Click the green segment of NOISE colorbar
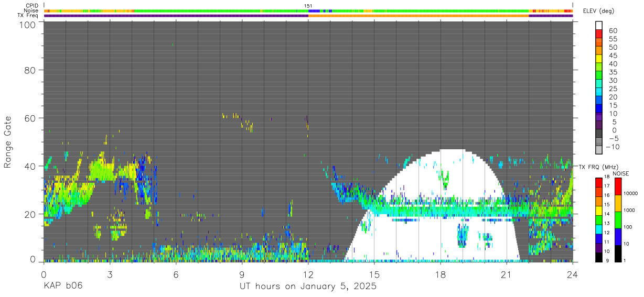Image resolution: width=644 pixels, height=297 pixels. [x=618, y=220]
